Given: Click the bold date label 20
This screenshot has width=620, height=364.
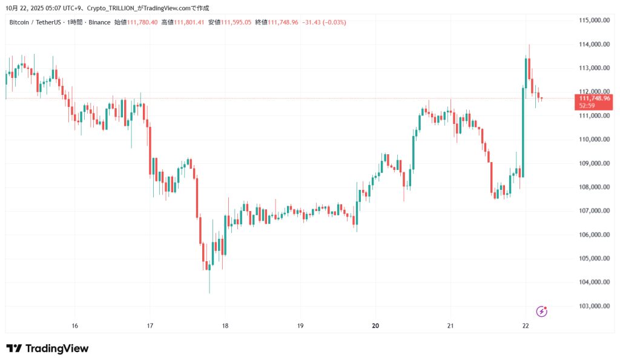Looking at the screenshot, I should click(375, 325).
